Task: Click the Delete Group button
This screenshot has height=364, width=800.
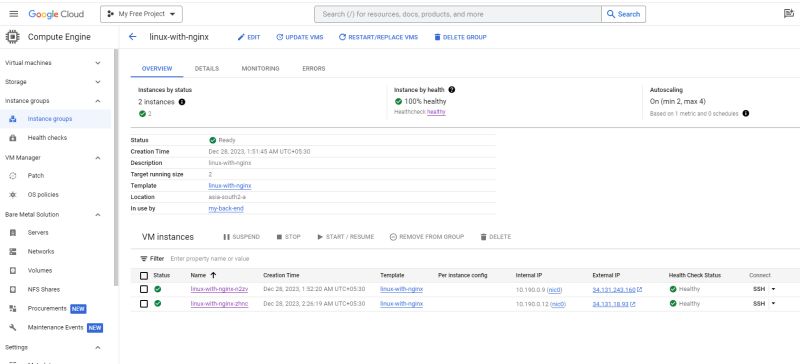Action: click(460, 37)
